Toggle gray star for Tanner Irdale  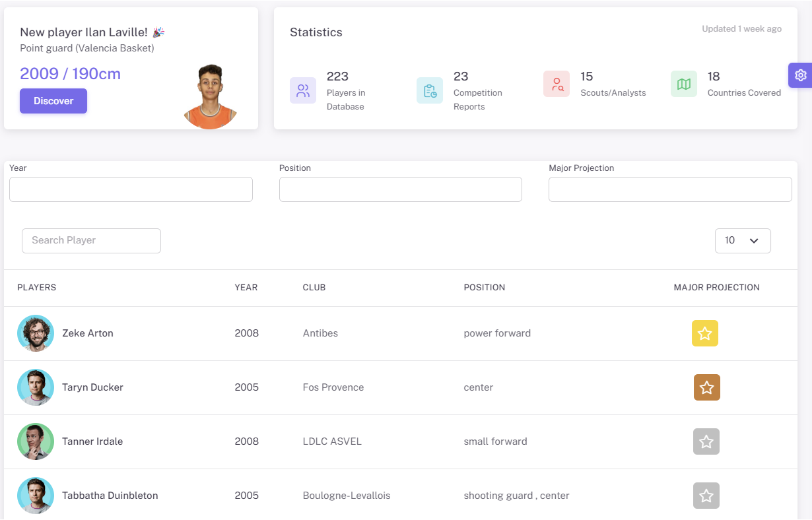point(706,441)
